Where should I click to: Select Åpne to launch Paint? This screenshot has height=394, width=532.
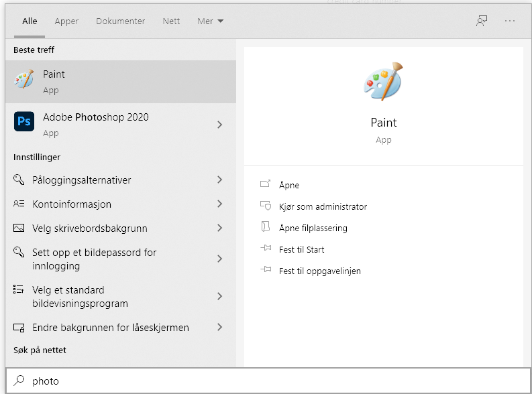[289, 185]
